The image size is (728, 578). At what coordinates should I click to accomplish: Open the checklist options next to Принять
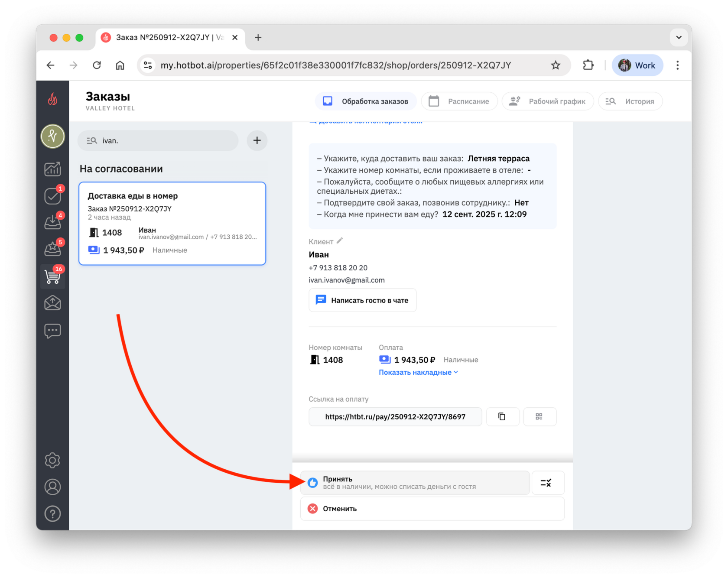click(548, 483)
